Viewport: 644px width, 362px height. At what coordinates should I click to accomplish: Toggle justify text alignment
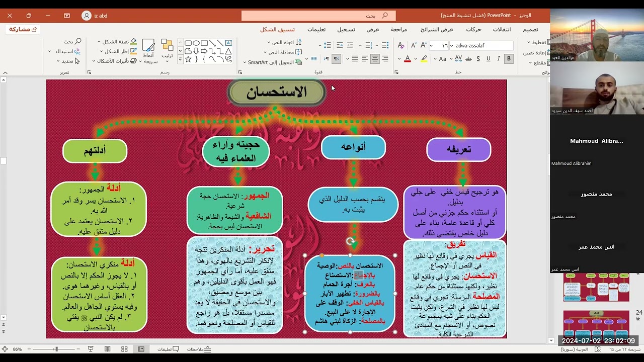(355, 59)
